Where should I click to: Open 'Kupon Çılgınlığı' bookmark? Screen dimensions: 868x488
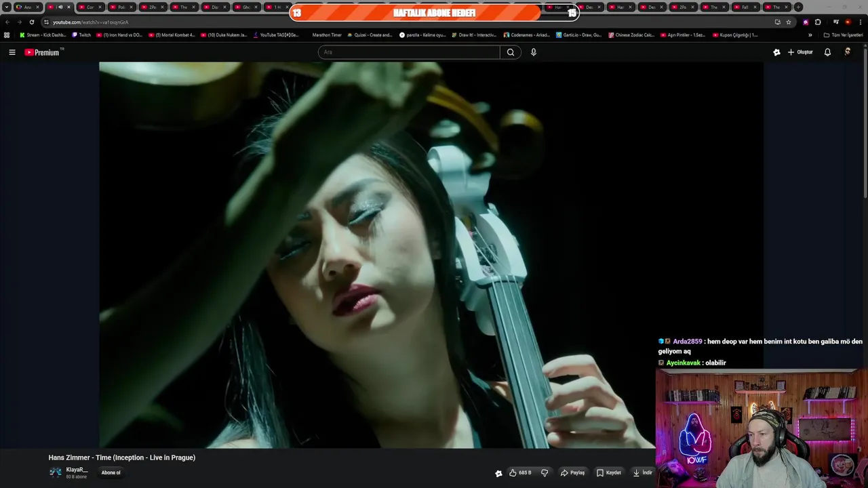pos(735,35)
